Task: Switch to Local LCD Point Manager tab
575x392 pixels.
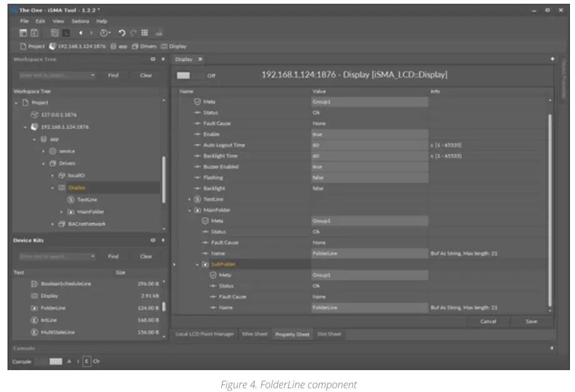Action: pos(204,334)
